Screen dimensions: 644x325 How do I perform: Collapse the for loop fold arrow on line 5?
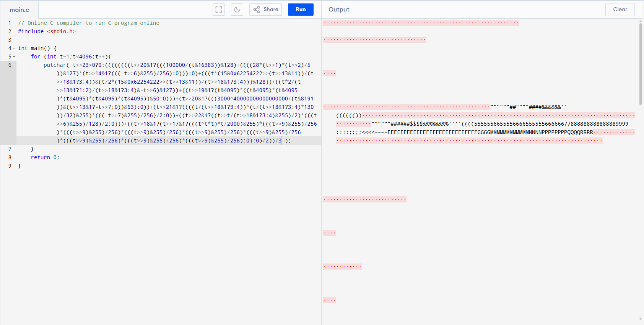coord(14,57)
